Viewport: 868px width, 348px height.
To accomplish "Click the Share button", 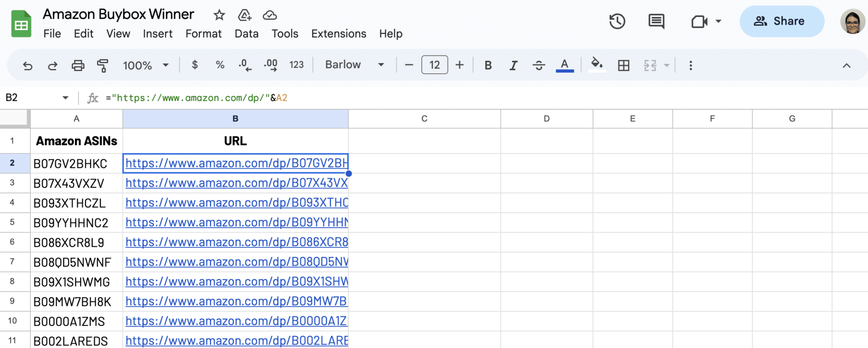I will point(782,21).
